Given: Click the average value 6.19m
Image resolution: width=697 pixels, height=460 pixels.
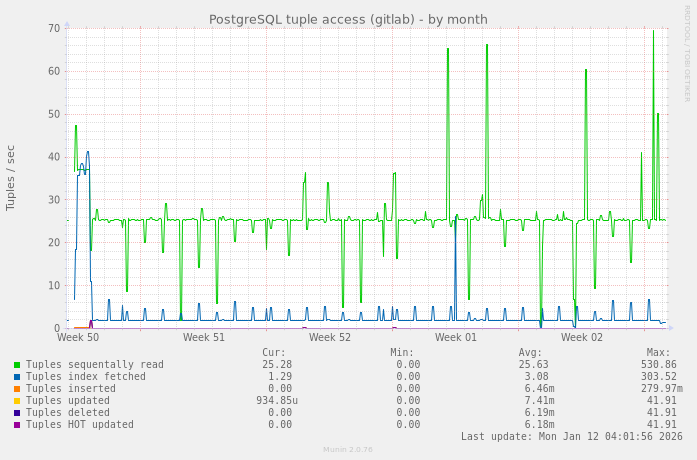Looking at the screenshot, I should (540, 412).
